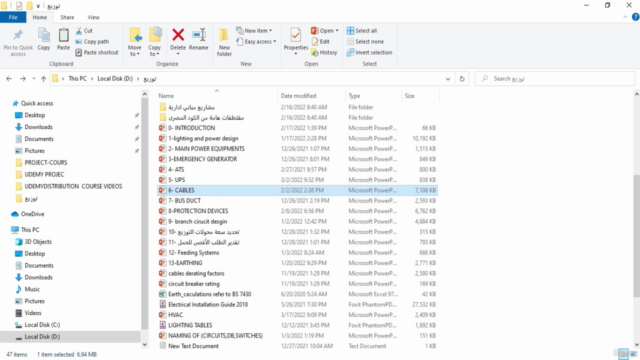Open the ribbon Help icon
Viewport: 640px width, 360px height.
pos(636,17)
